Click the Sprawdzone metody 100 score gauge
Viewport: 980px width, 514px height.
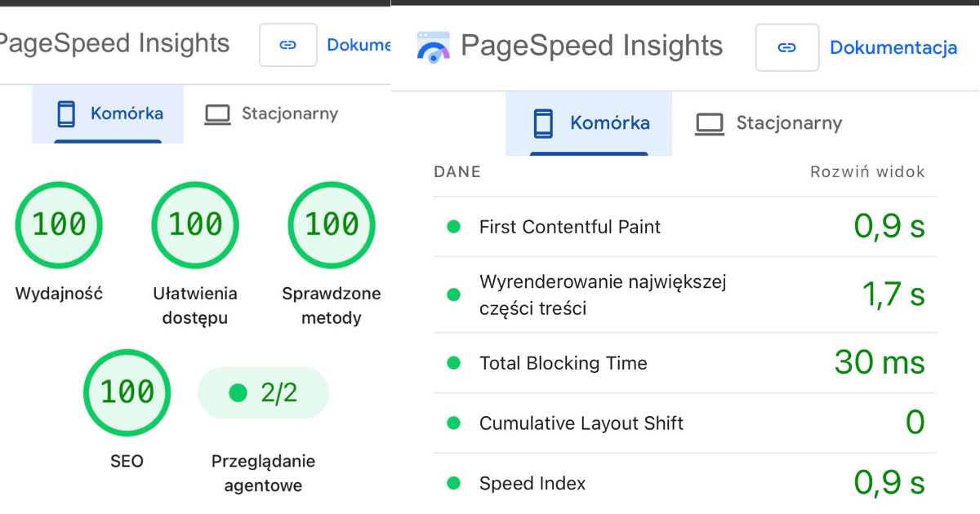(x=332, y=224)
